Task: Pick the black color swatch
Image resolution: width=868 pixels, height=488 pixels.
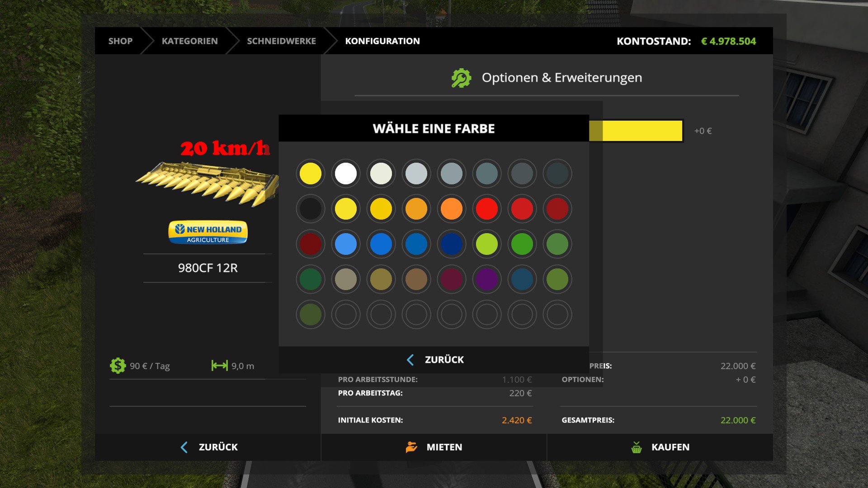Action: click(x=311, y=209)
